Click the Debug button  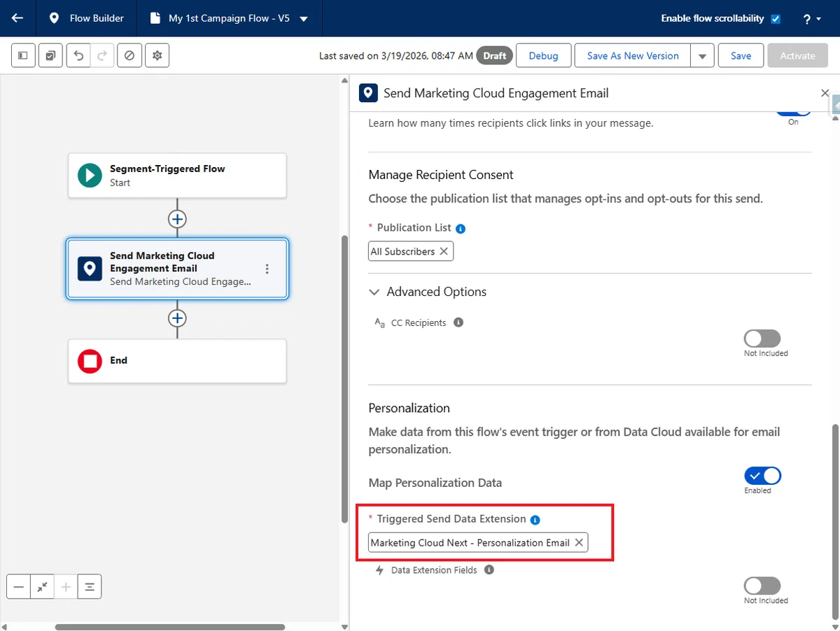pos(543,56)
